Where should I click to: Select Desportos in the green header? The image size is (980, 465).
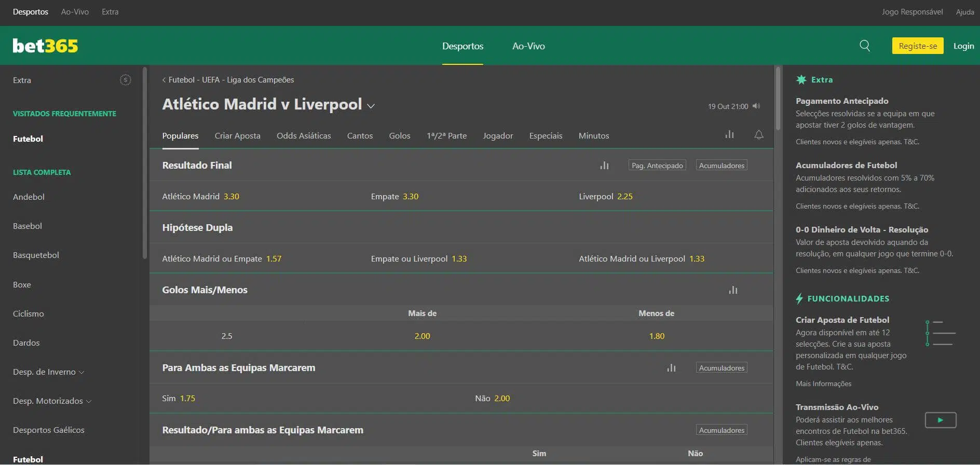click(x=462, y=46)
